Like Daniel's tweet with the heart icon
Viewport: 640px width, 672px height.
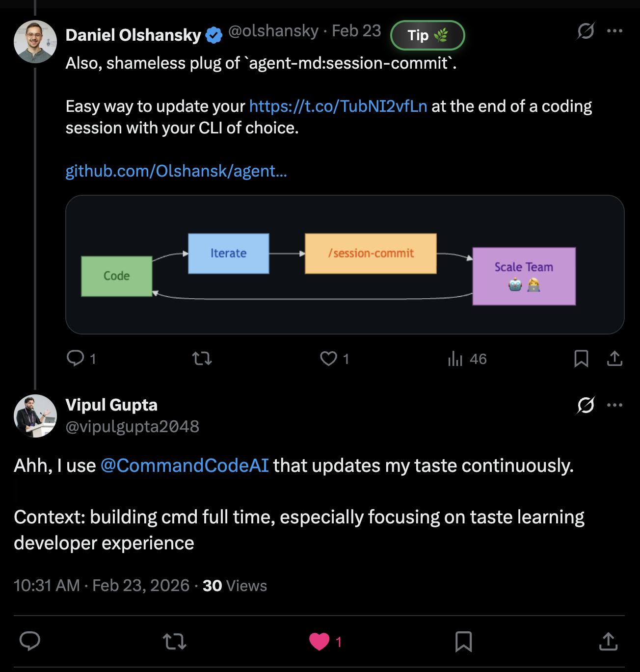tap(328, 359)
